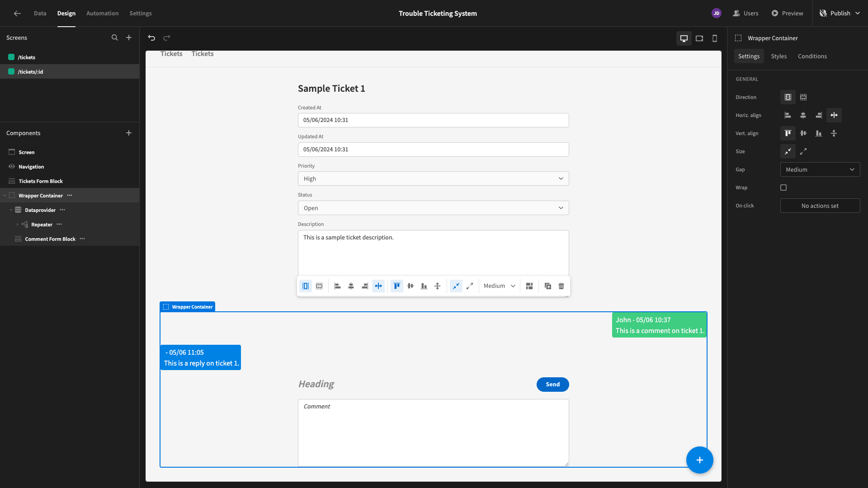Click into the Comment text area
This screenshot has height=488, width=868.
pos(433,433)
